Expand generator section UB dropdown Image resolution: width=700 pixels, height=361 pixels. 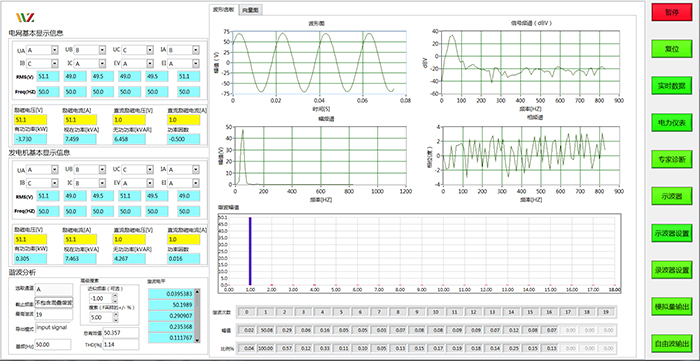[102, 170]
